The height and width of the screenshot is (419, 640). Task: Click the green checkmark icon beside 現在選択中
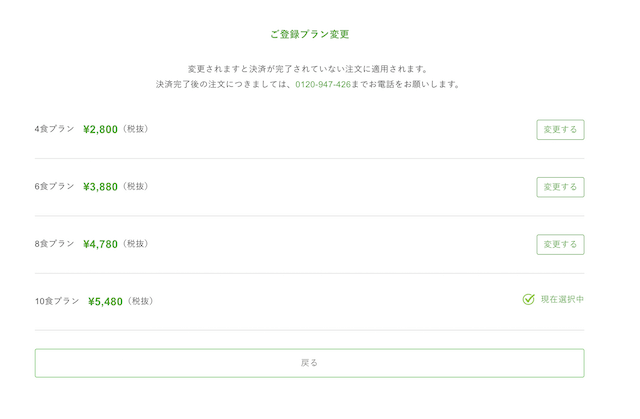pos(529,299)
